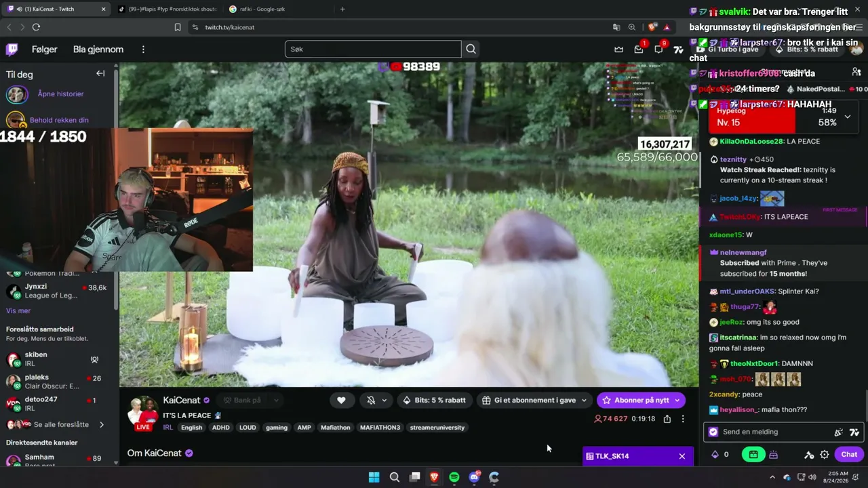This screenshot has width=868, height=488.
Task: Open the Twitch notifications inbox icon
Action: pyautogui.click(x=639, y=49)
